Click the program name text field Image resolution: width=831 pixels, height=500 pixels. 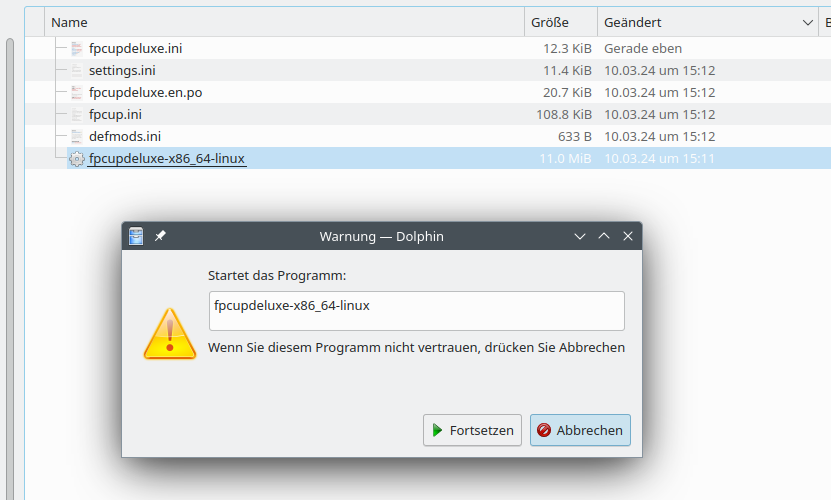416,310
